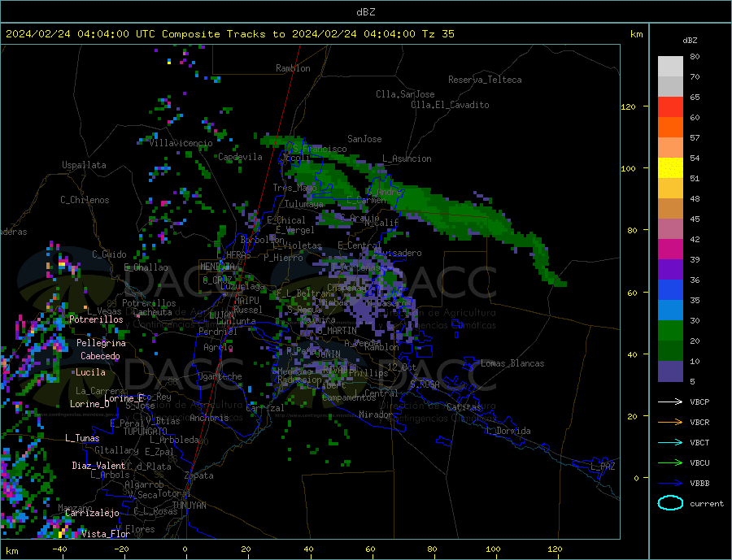Click the Capdevila map label

point(240,157)
